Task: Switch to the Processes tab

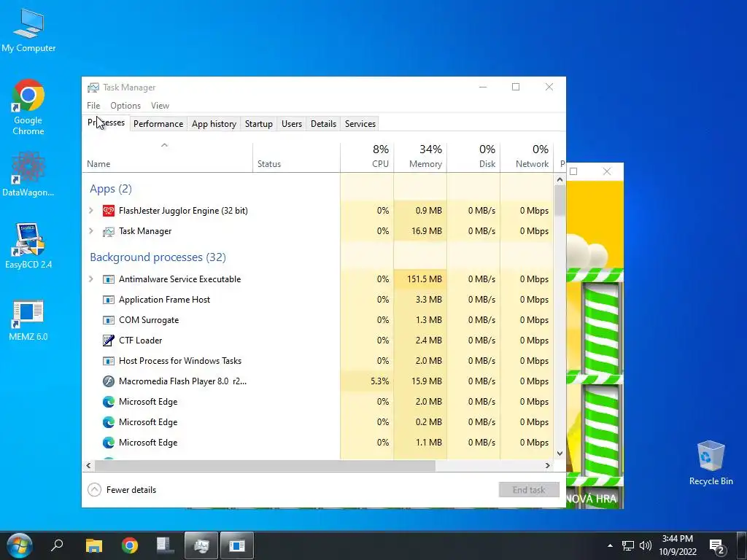Action: (106, 122)
